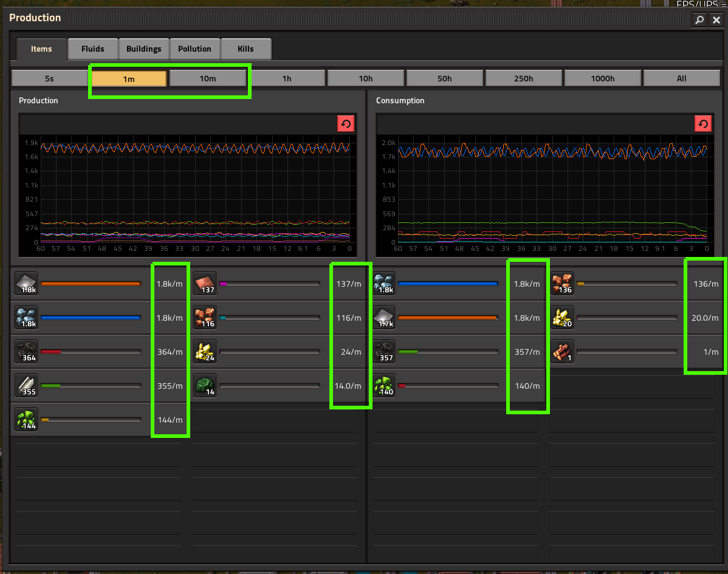
Task: Click the red bar in the 364/m coal row
Action: pos(51,352)
